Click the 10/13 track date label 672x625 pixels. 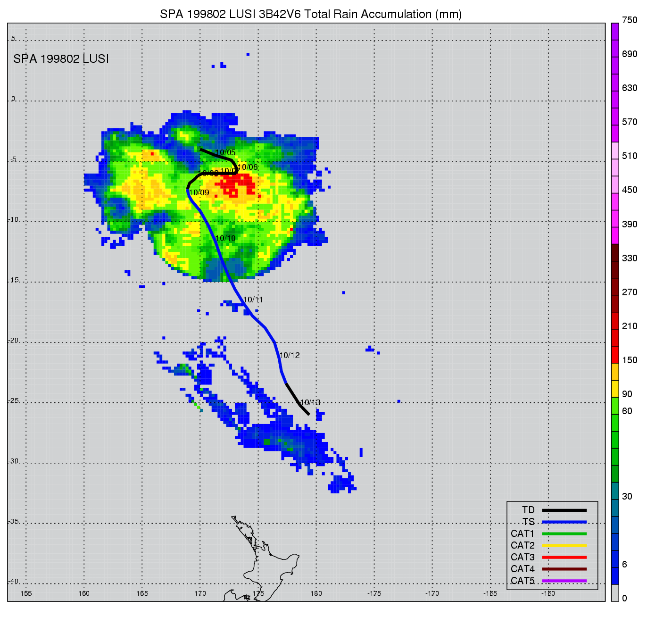(x=310, y=402)
